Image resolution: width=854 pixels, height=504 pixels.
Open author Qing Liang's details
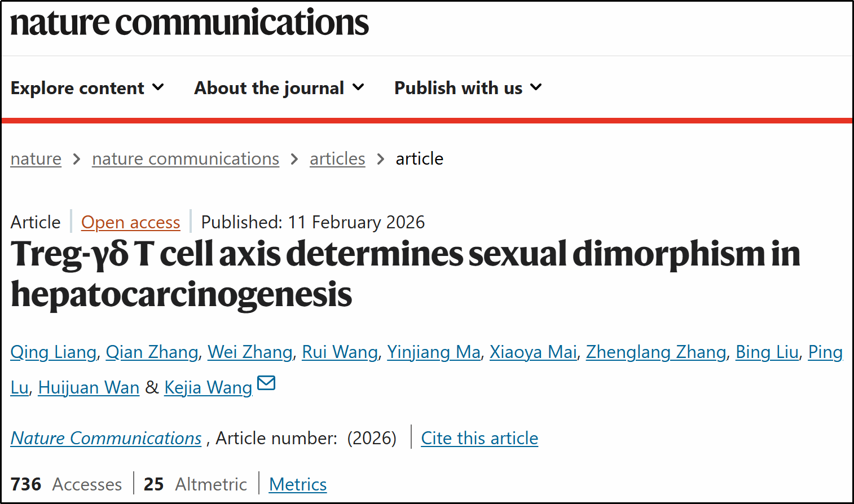[x=54, y=352]
